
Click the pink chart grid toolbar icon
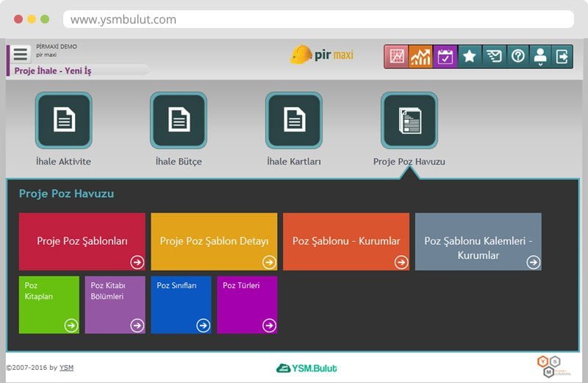click(397, 57)
